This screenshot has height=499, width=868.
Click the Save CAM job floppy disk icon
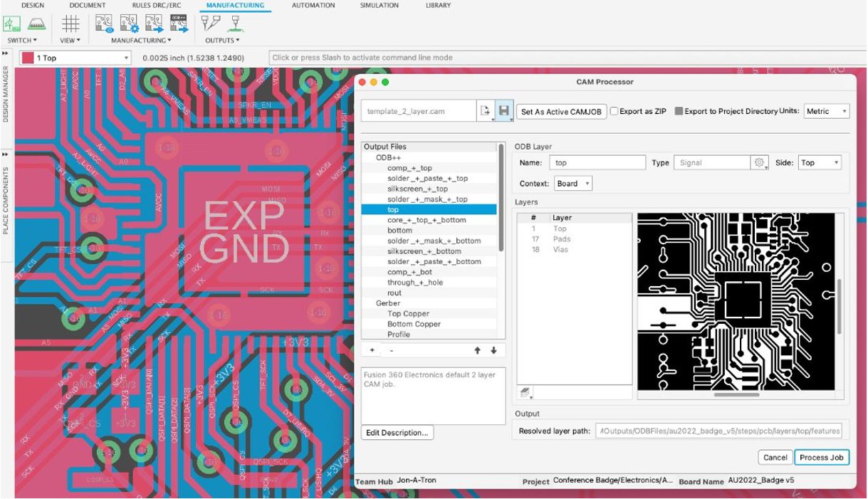tap(504, 111)
